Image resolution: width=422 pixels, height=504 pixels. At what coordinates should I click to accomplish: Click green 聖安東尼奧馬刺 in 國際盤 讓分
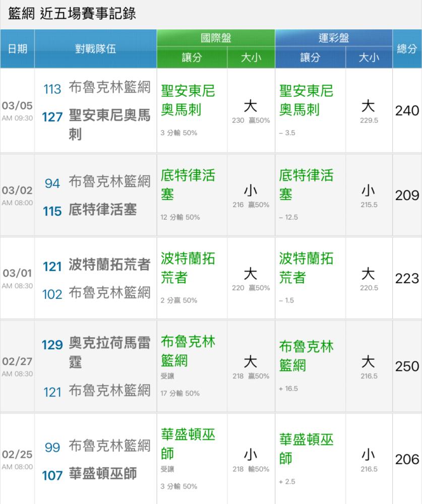(x=188, y=100)
